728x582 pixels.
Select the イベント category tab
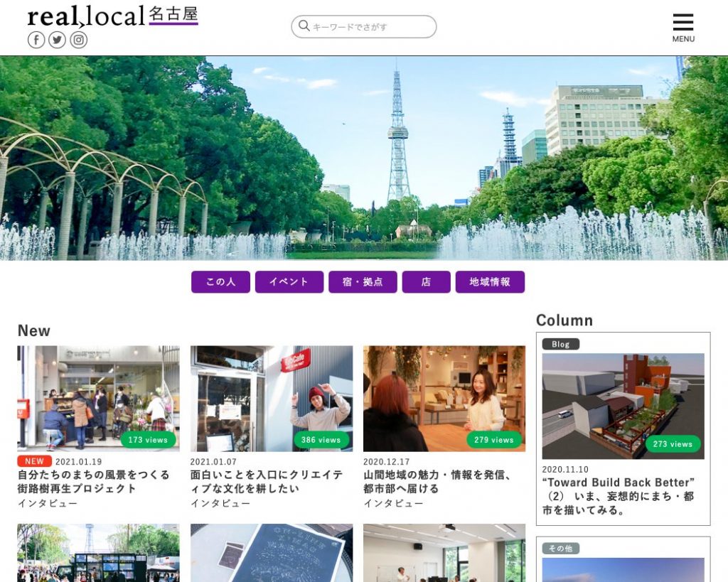(289, 282)
